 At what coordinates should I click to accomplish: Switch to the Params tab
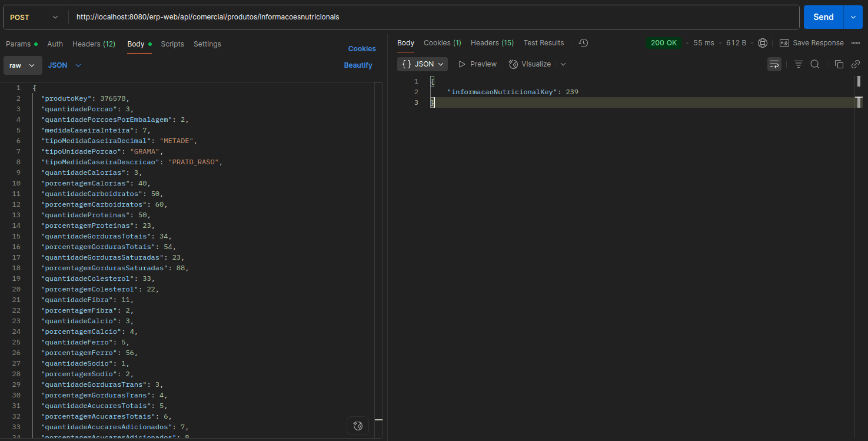tap(22, 44)
